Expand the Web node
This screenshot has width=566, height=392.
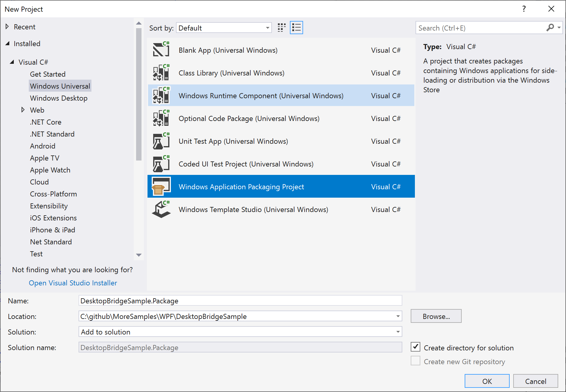[x=23, y=110]
